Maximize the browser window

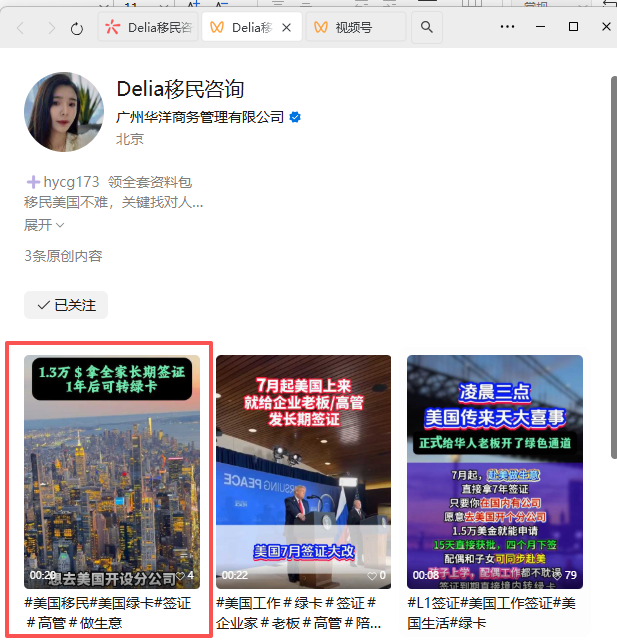click(573, 27)
